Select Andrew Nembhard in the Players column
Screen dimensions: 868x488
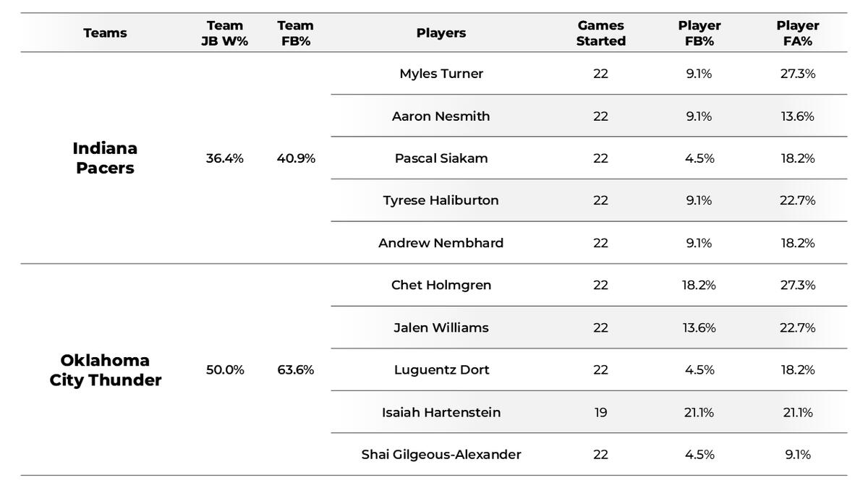tap(441, 243)
